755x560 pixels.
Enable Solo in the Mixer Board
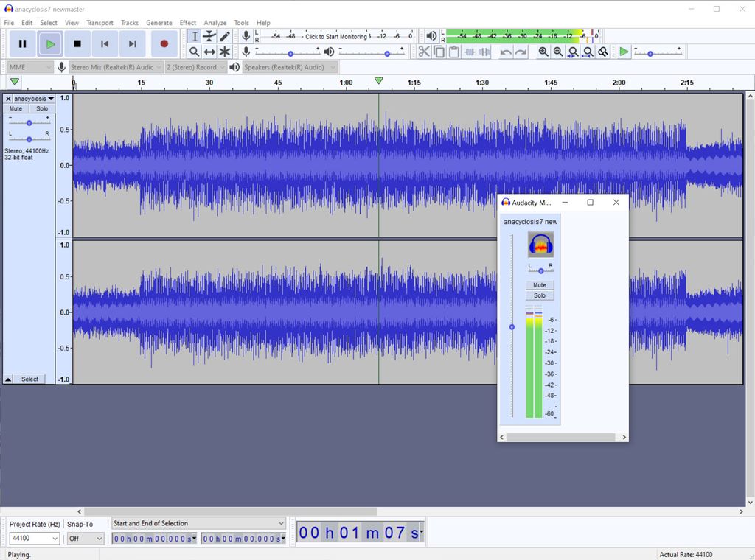click(x=540, y=295)
